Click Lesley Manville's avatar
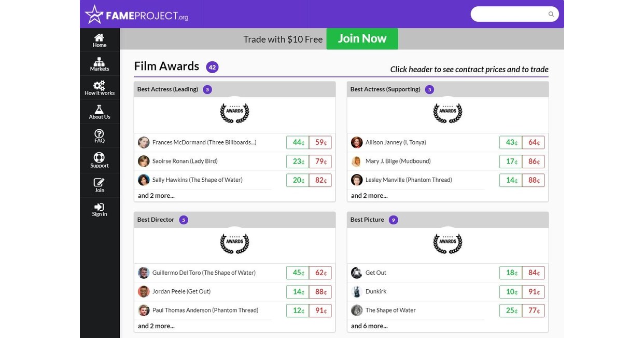The width and height of the screenshot is (644, 338). click(357, 180)
